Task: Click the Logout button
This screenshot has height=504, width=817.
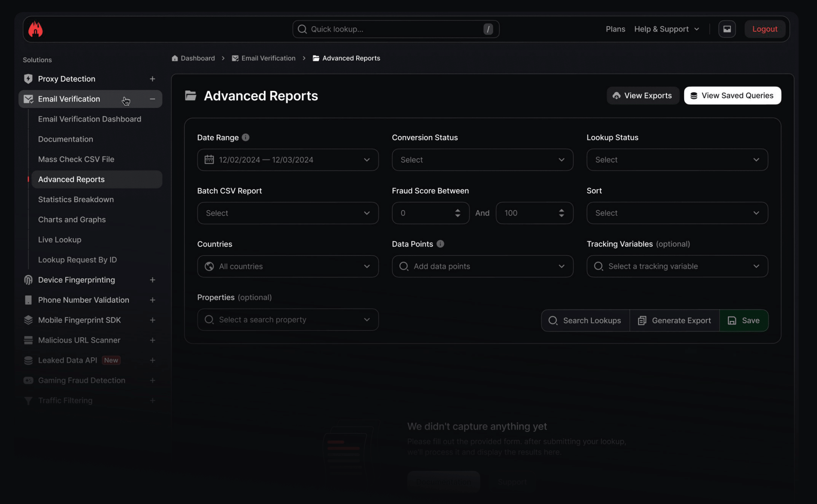Action: click(x=765, y=29)
